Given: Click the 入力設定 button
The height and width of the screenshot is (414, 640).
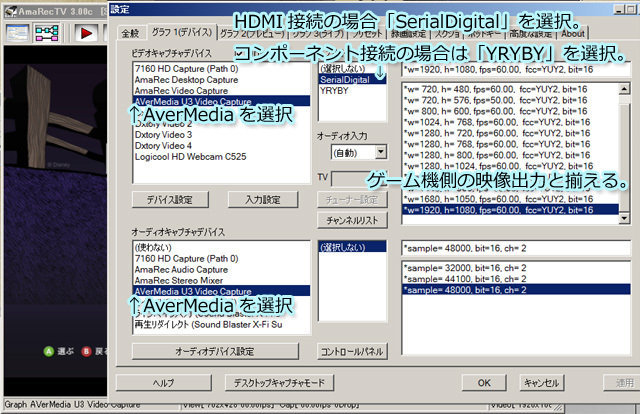Looking at the screenshot, I should (262, 200).
